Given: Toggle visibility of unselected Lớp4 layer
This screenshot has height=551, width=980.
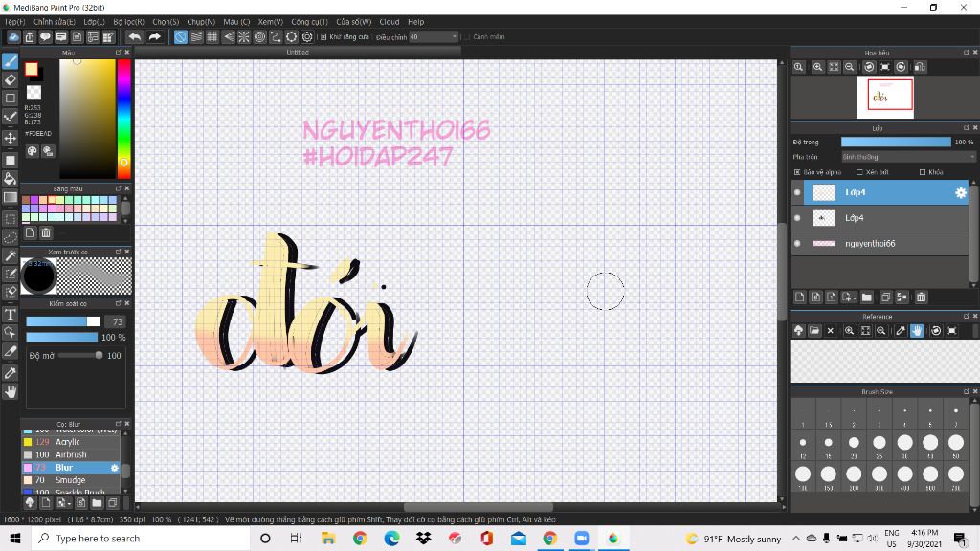Looking at the screenshot, I should click(x=797, y=218).
